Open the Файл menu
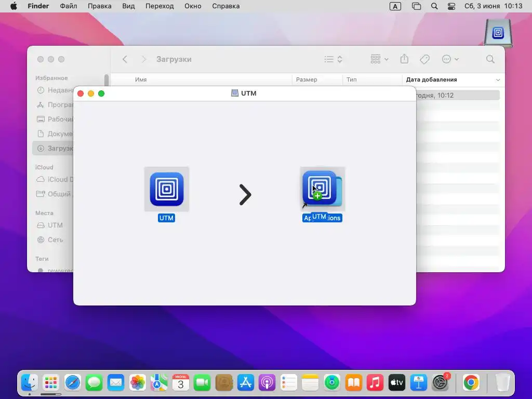 click(x=69, y=6)
